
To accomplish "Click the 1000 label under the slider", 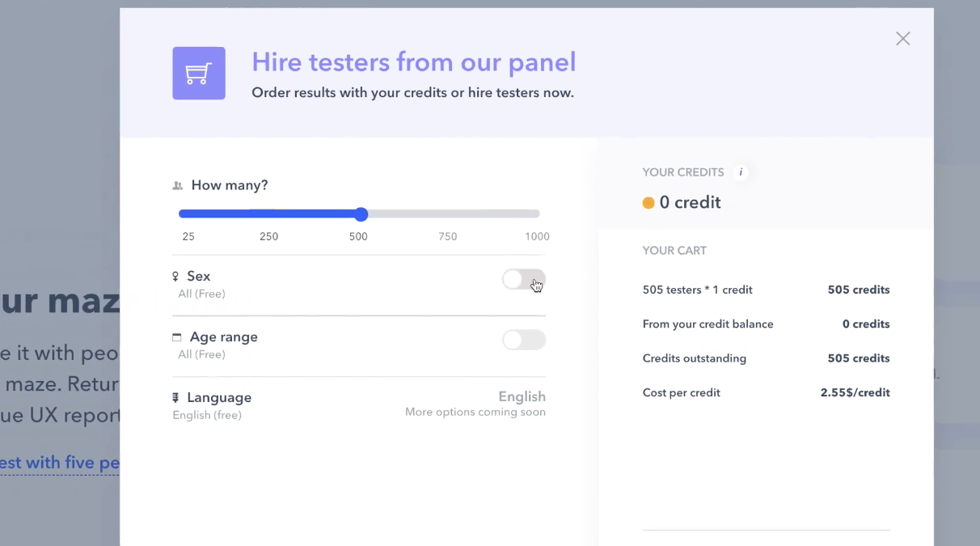I will pos(537,237).
